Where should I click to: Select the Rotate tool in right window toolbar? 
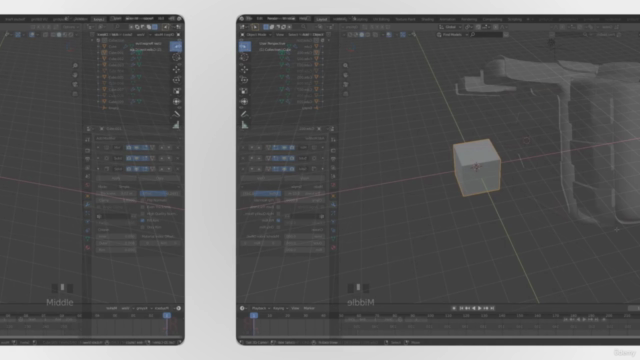(244, 80)
